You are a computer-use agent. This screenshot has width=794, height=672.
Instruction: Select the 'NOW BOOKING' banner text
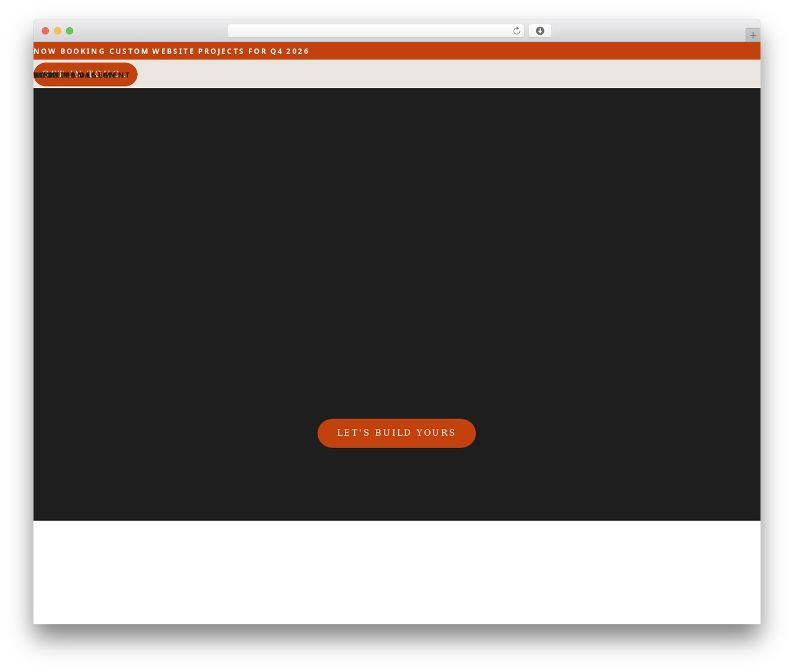click(x=69, y=51)
